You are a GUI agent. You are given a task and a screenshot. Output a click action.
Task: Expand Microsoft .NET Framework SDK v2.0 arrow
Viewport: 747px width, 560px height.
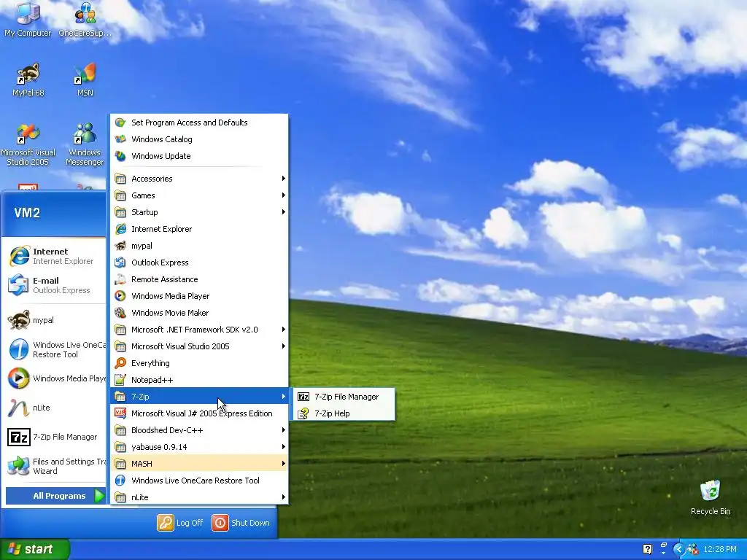(x=283, y=329)
